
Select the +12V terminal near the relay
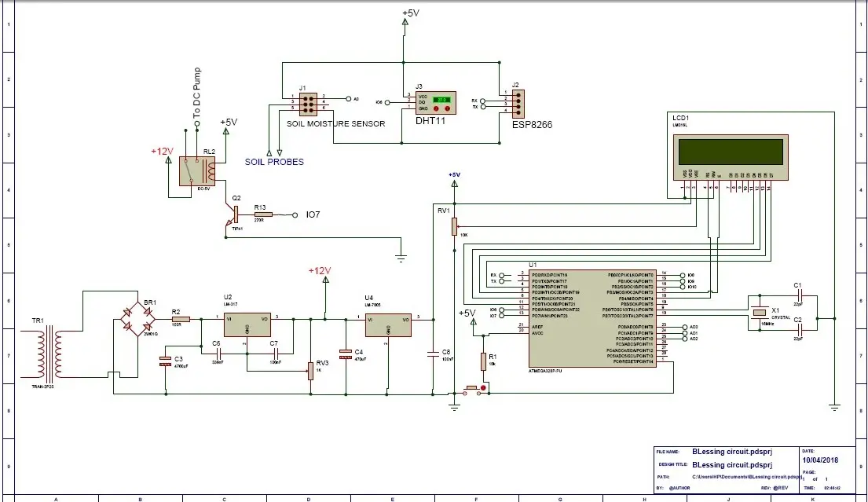(168, 160)
